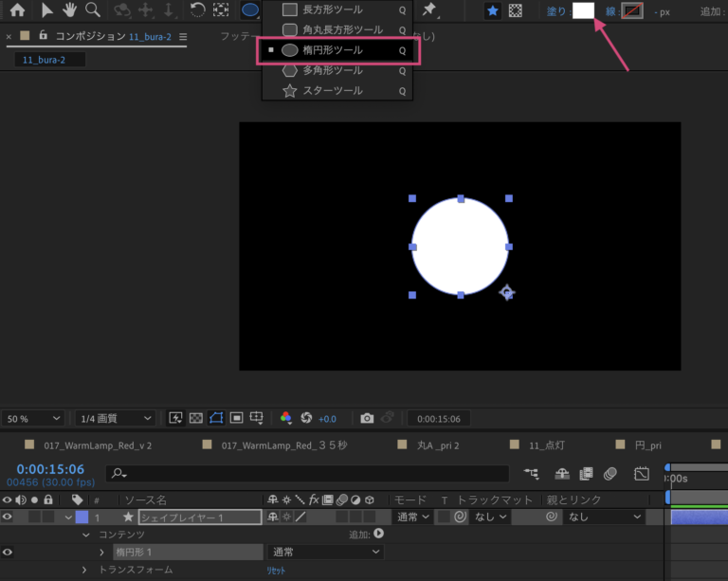The image size is (728, 581).
Task: Click the channel color display icon
Action: 286,418
